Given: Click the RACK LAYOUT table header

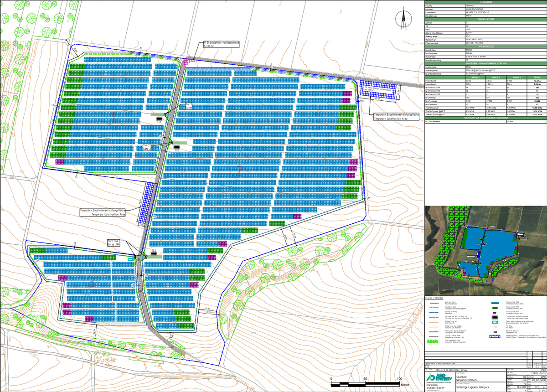Looking at the screenshot, I should [486, 19].
